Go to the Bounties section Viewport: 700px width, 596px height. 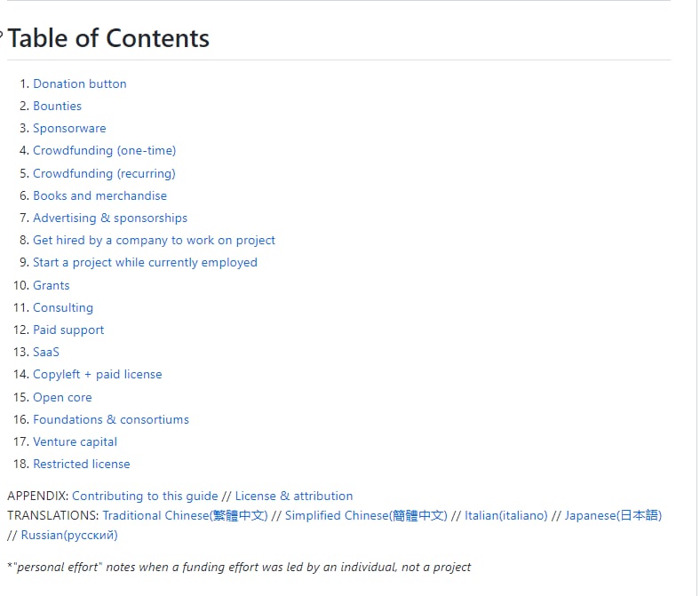click(x=57, y=106)
